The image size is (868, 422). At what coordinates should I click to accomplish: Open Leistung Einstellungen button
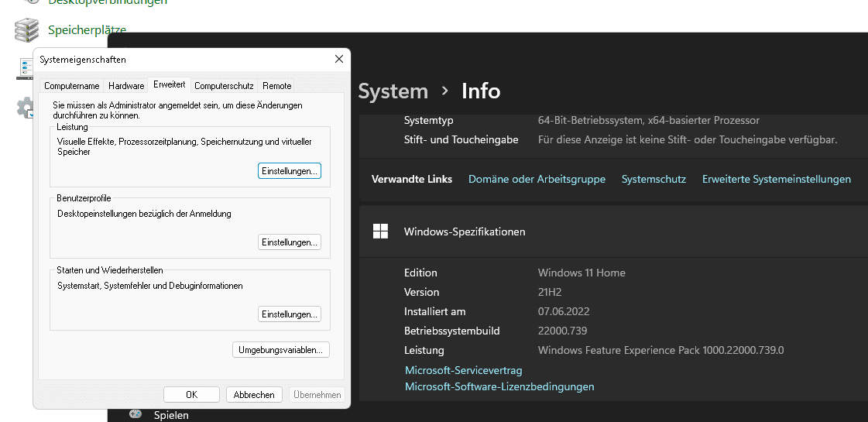pos(290,170)
